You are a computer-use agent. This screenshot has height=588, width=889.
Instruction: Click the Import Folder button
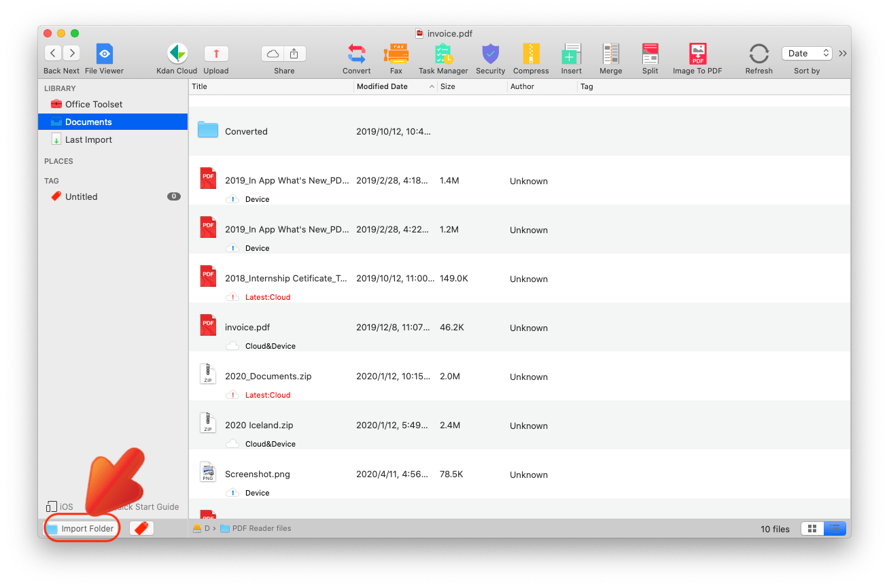[x=82, y=528]
